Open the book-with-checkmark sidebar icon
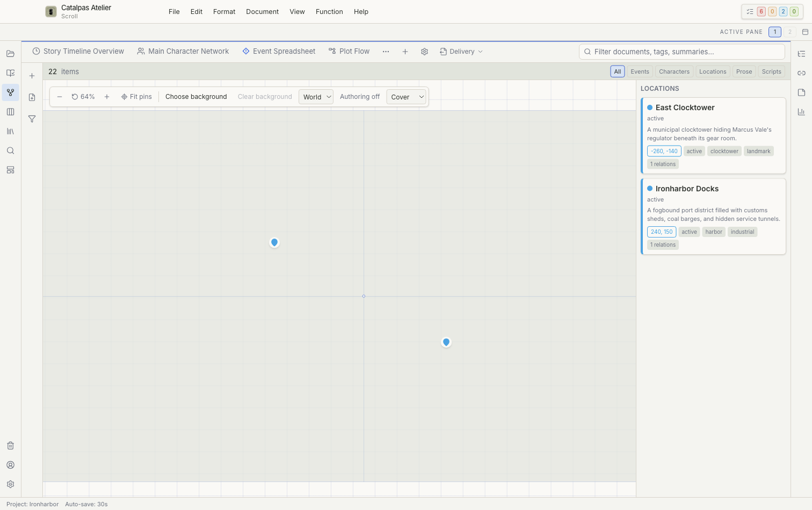Image resolution: width=812 pixels, height=510 pixels. pyautogui.click(x=10, y=73)
